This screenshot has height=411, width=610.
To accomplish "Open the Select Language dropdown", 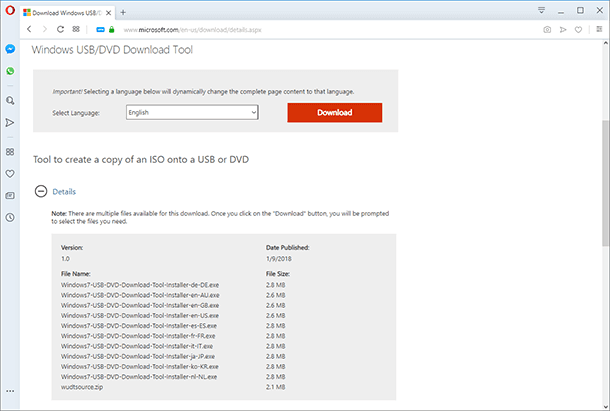I will (x=192, y=112).
